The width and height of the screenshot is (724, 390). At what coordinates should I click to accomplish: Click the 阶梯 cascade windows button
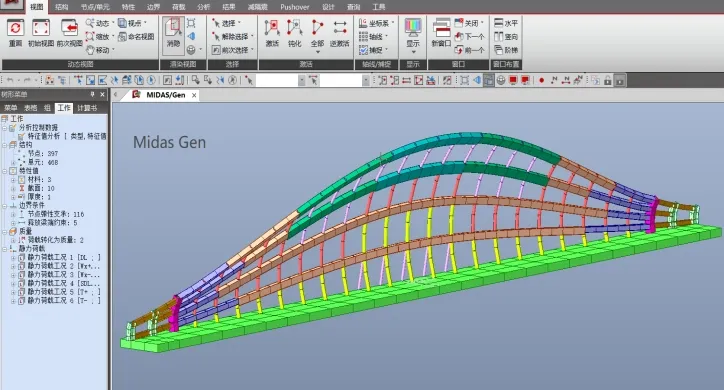coord(506,49)
